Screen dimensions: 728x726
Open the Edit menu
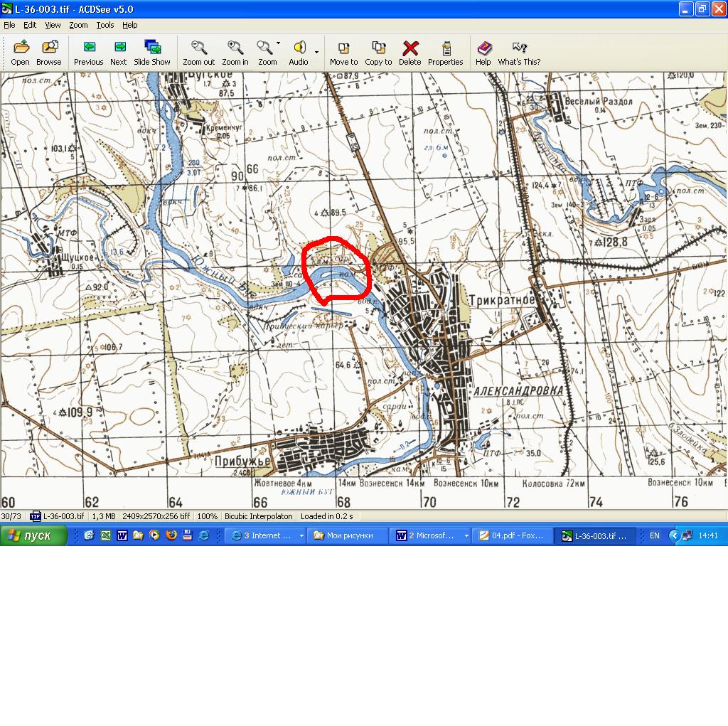click(30, 25)
